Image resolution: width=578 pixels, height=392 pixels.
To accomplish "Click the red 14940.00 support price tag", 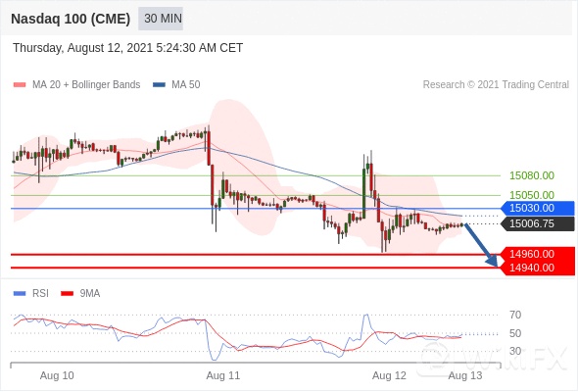I will (x=538, y=268).
